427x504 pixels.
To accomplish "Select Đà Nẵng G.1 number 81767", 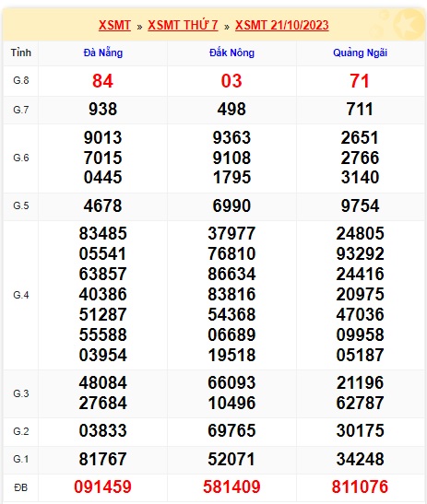I will 102,459.
